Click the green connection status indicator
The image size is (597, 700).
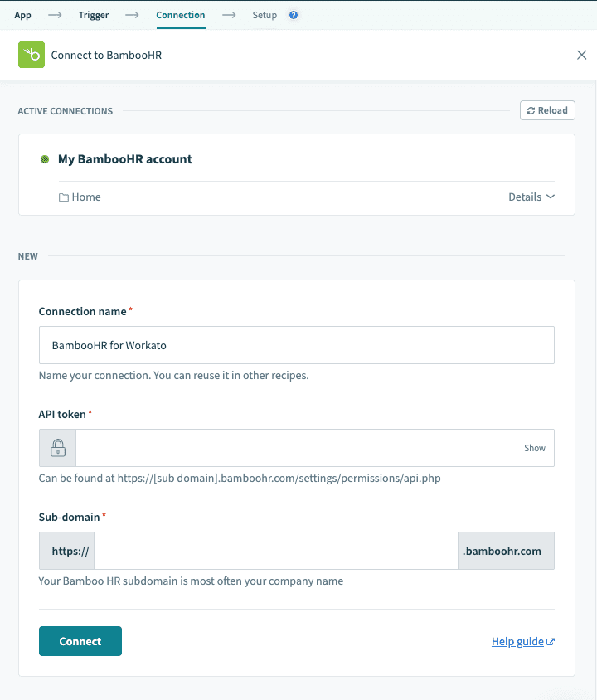click(45, 158)
